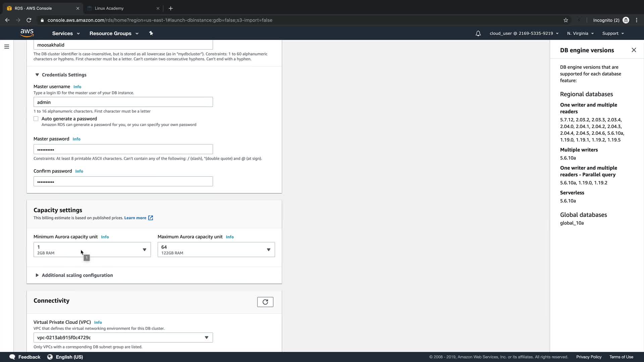Open the Services menu
The height and width of the screenshot is (362, 644).
coord(66,33)
